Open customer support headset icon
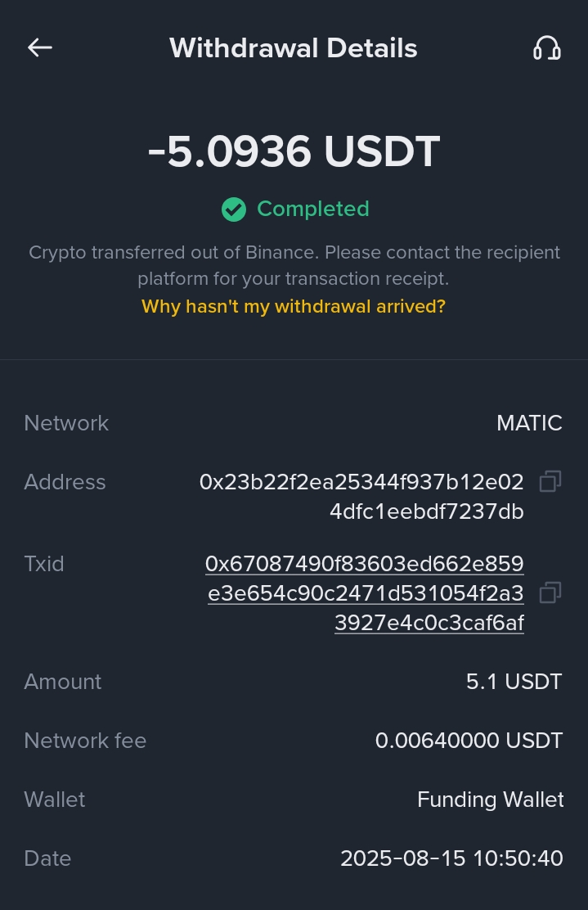This screenshot has height=910, width=588. 546,48
